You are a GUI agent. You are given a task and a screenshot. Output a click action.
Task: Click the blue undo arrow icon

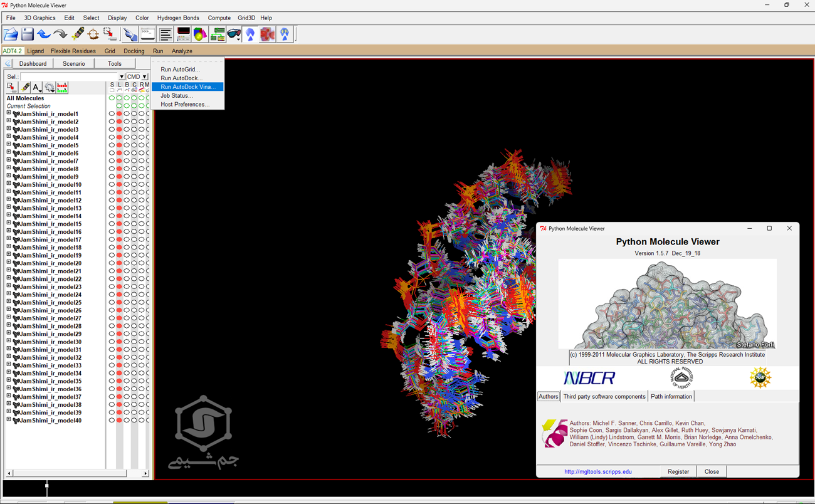point(44,34)
